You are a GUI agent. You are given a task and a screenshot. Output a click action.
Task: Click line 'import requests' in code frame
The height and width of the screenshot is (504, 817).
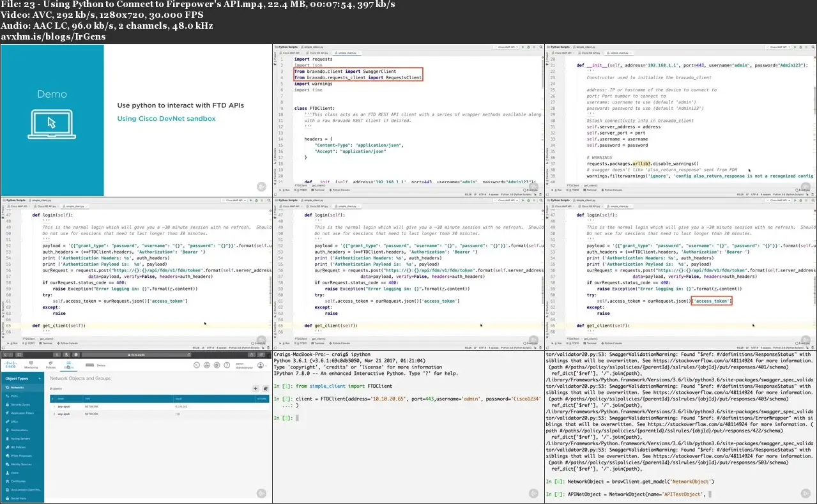click(313, 59)
